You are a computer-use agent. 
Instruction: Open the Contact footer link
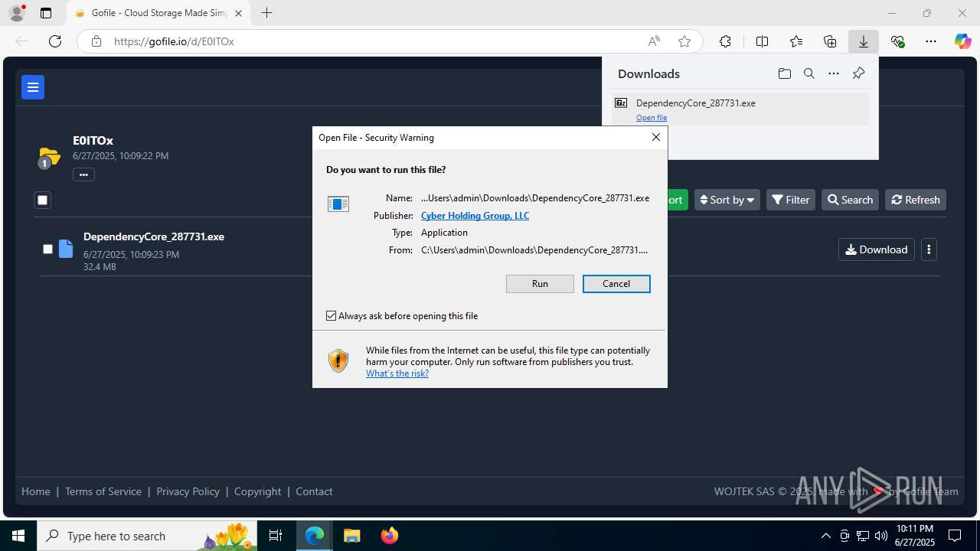314,491
